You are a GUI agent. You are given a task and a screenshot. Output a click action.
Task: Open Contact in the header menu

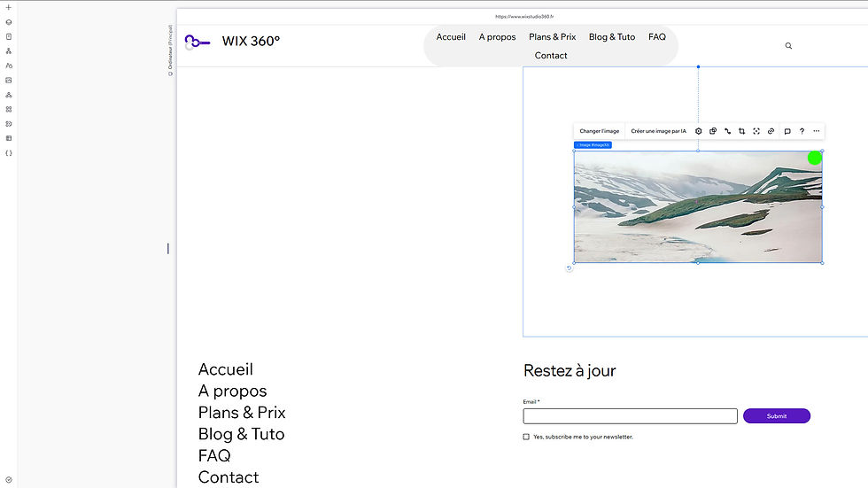551,55
